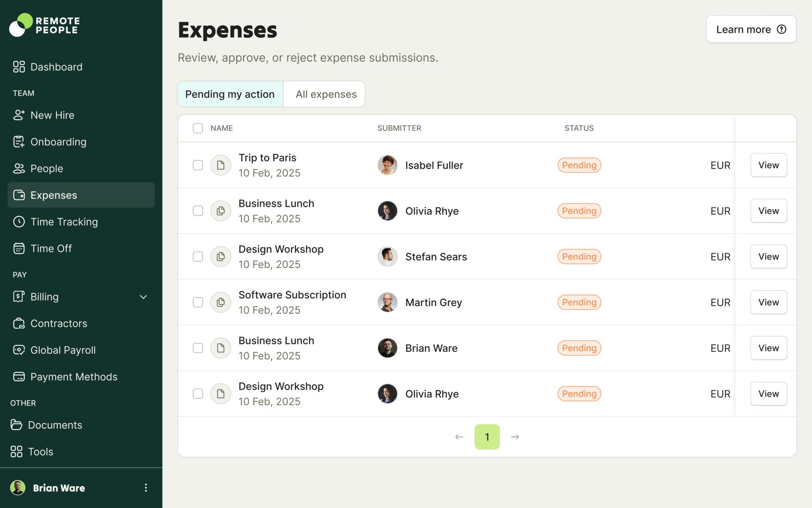Click the Time Off calendar icon
Image resolution: width=812 pixels, height=508 pixels.
click(19, 248)
